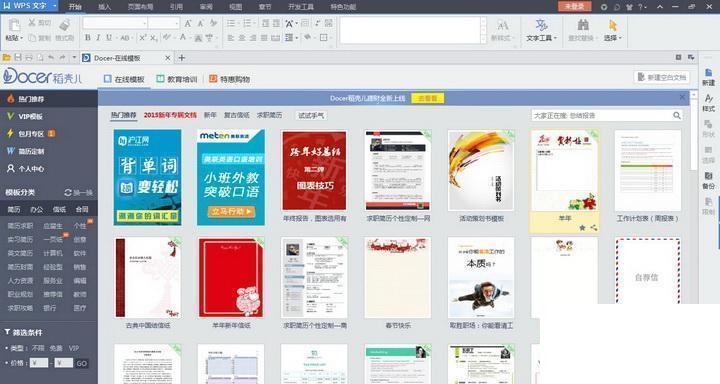Toggle Bold formatting
Screen dimensions: 720x384
click(88, 38)
